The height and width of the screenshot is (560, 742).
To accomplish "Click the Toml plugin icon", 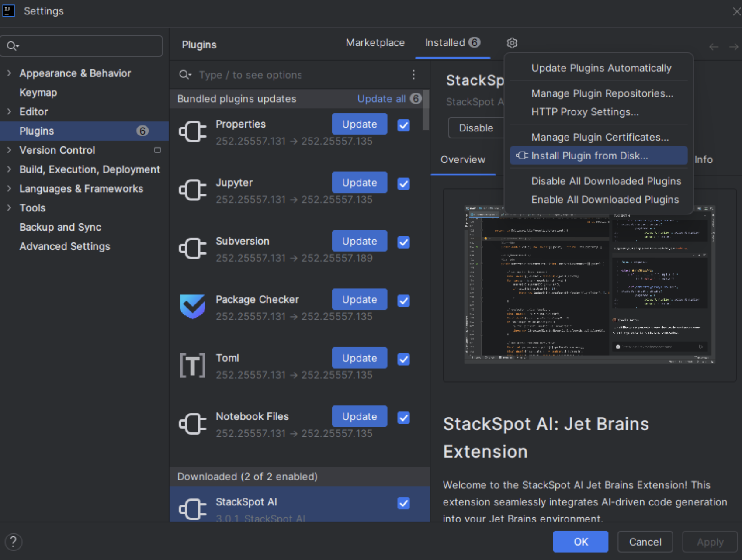I will pos(192,365).
